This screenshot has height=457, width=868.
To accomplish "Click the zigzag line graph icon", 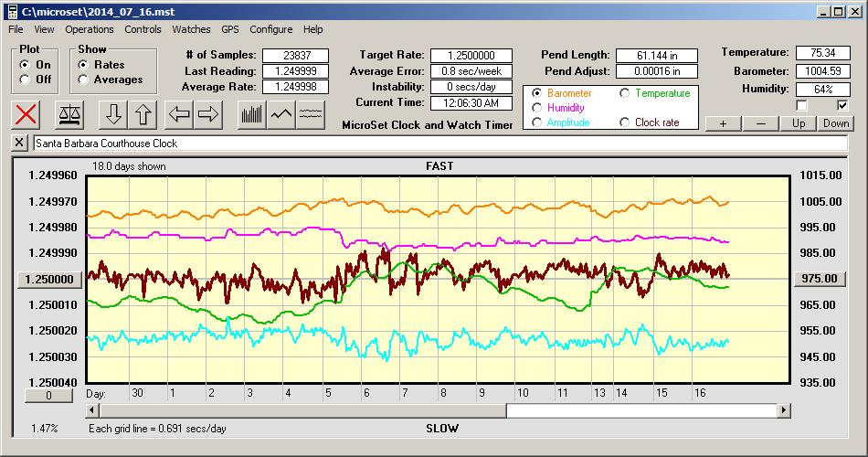I will pyautogui.click(x=281, y=114).
